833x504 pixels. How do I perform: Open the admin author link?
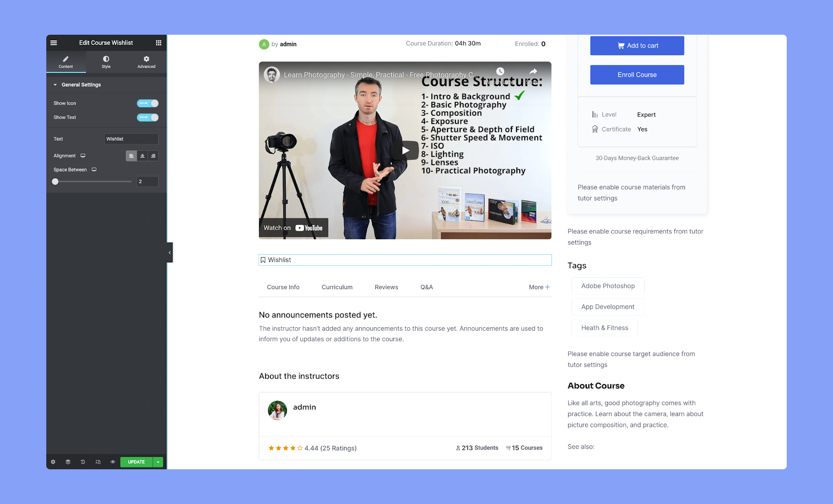[x=288, y=44]
